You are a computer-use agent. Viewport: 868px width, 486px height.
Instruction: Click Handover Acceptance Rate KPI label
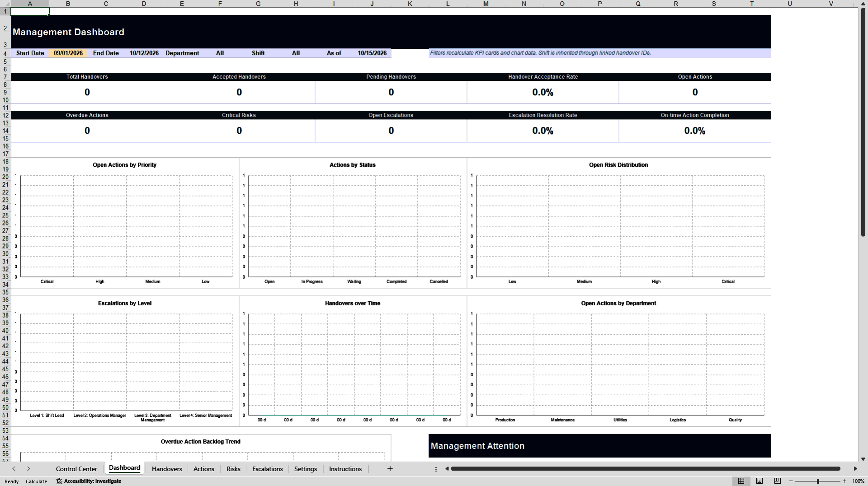[543, 77]
